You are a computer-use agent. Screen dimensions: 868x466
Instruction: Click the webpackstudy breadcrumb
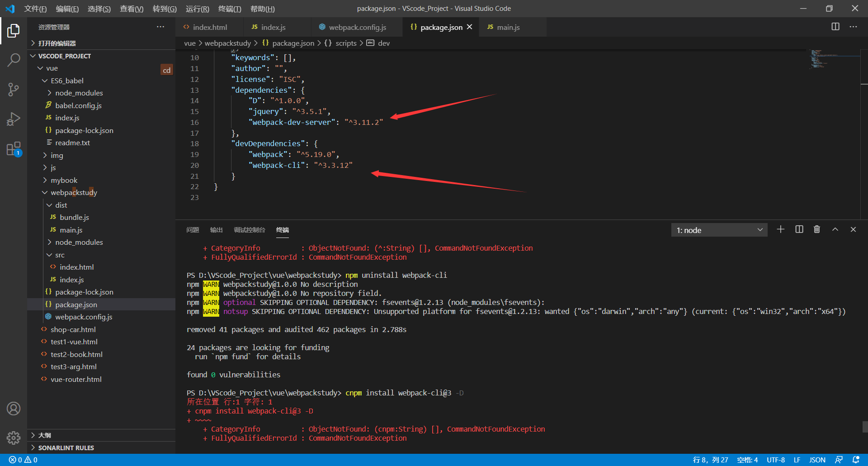click(227, 43)
